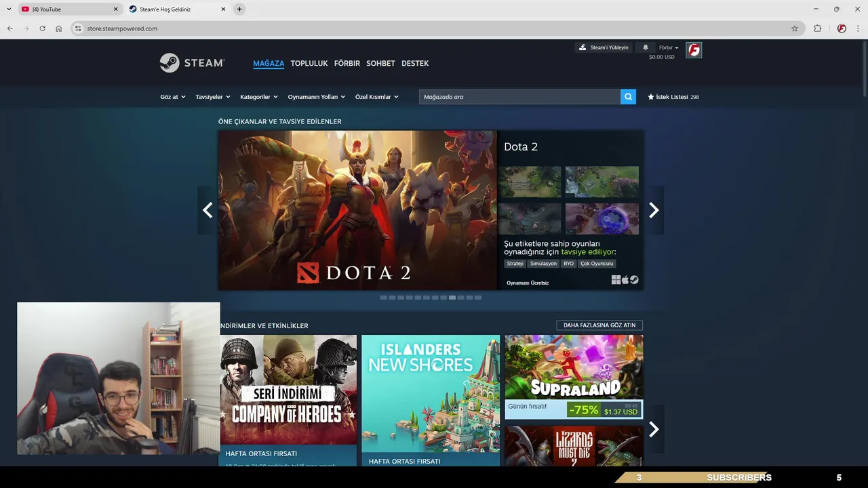Viewport: 868px width, 488px height.
Task: Expand Göz at dropdown
Action: tap(173, 97)
